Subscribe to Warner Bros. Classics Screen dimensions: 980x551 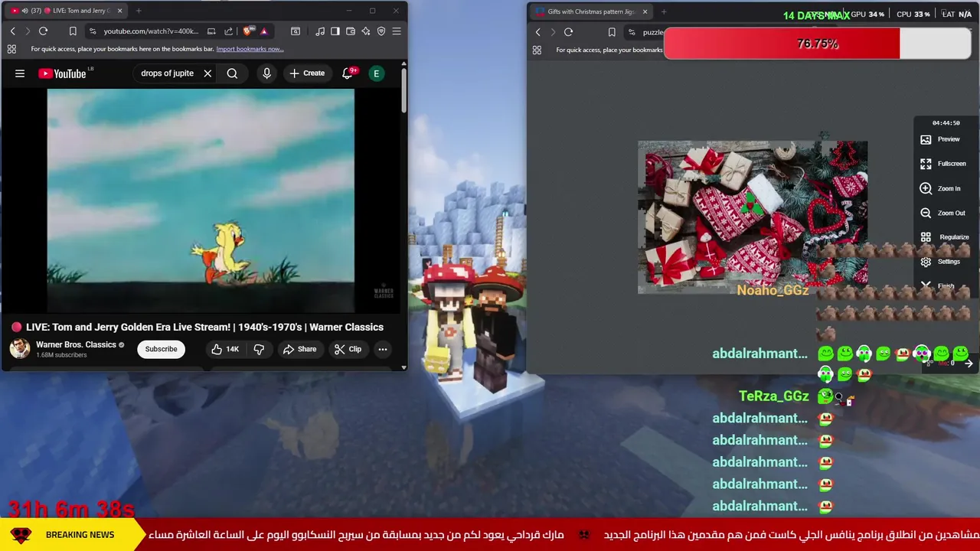(x=161, y=349)
